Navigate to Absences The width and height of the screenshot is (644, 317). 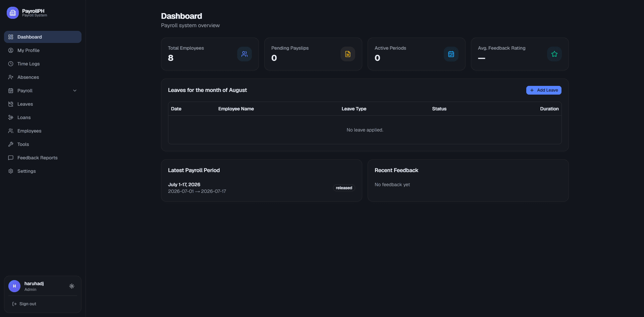coord(43,77)
